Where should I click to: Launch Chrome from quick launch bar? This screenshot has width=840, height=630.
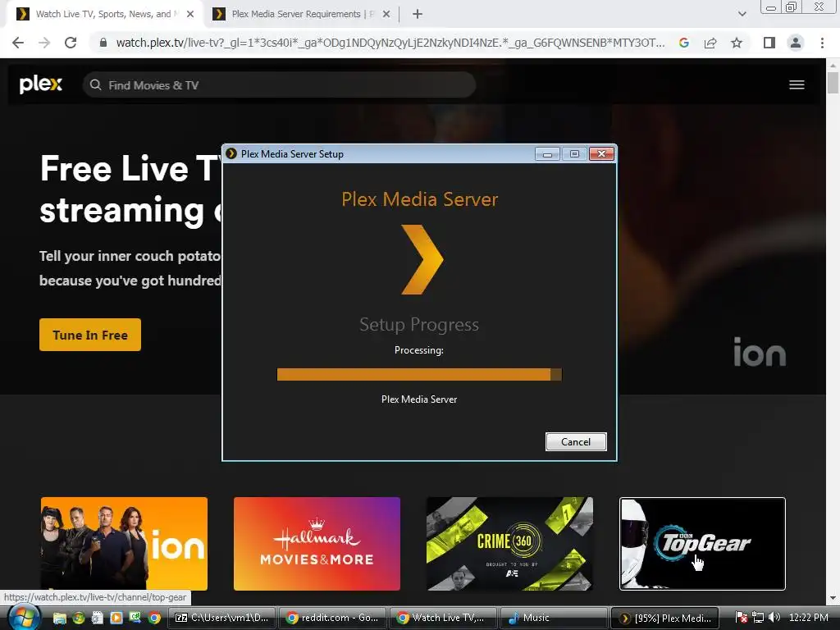tap(154, 618)
